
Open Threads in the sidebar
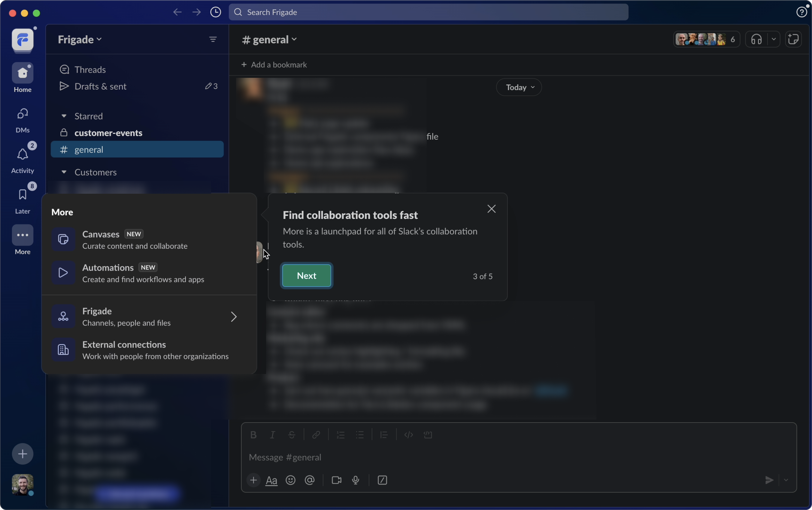pyautogui.click(x=137, y=69)
